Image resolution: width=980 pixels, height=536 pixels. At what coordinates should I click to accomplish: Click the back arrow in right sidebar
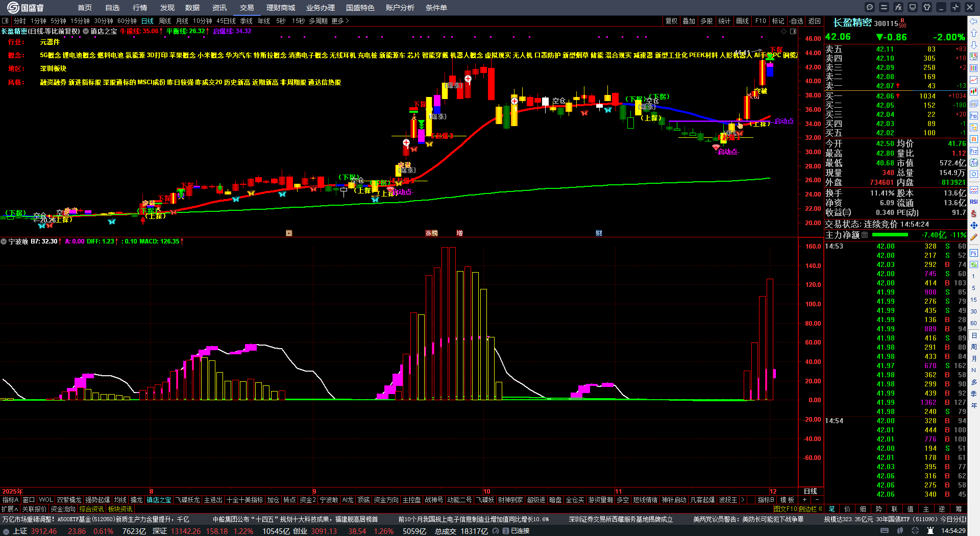click(x=974, y=21)
